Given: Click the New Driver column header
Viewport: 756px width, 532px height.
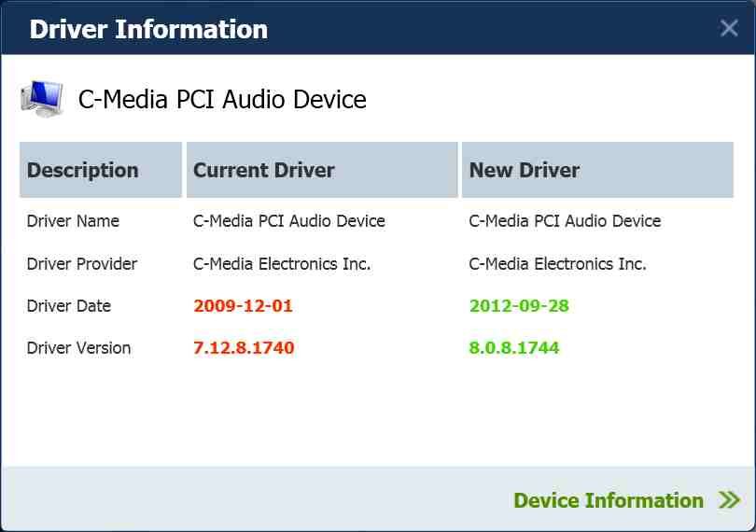Looking at the screenshot, I should pos(524,170).
